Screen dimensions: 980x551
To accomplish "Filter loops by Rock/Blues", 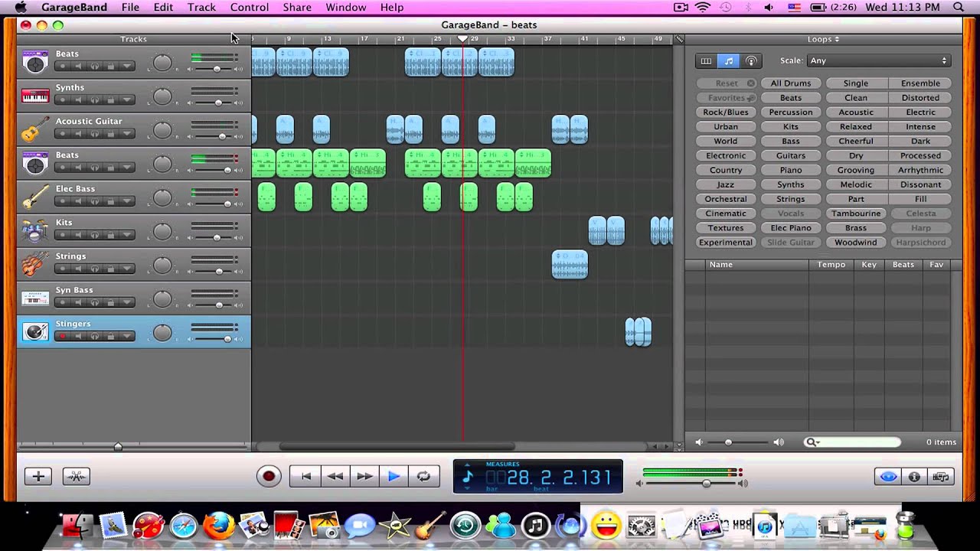I will coord(726,112).
